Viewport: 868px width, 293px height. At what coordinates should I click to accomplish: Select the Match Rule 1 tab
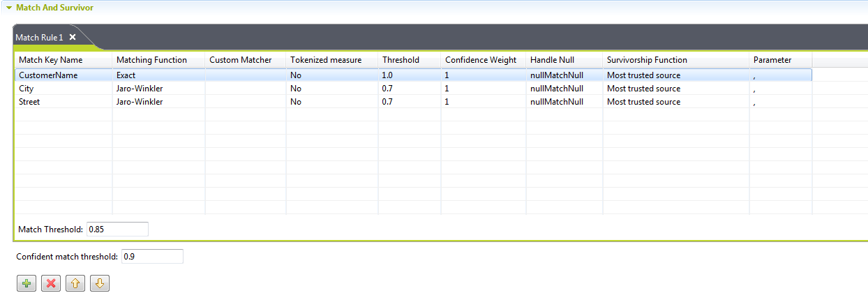point(40,38)
